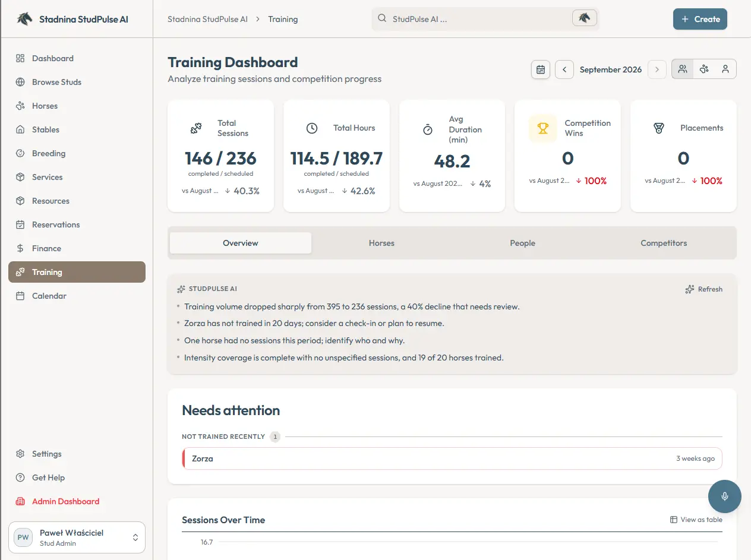Click the Services box icon
Viewport: 751px width, 560px height.
tap(20, 177)
